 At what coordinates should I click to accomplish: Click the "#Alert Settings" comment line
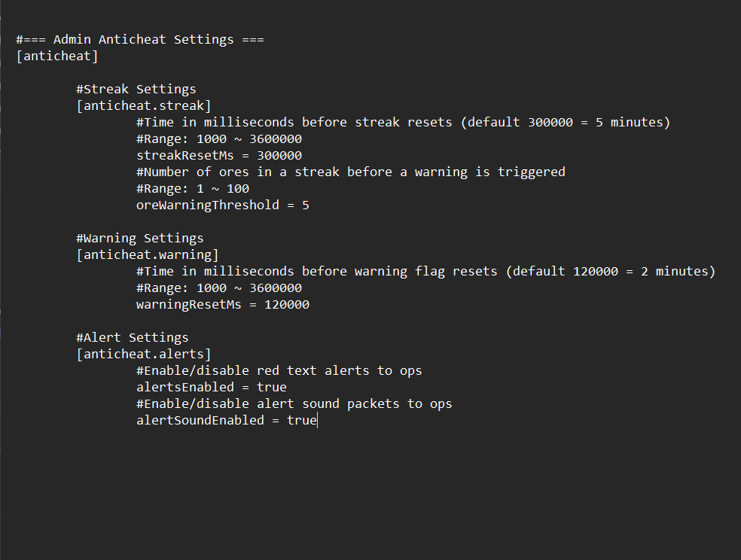tap(132, 337)
